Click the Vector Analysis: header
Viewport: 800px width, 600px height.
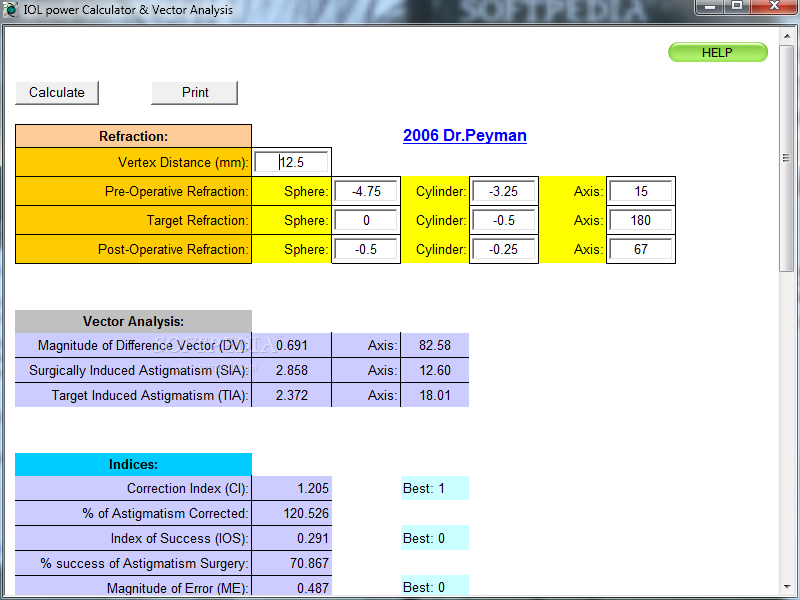coord(133,321)
